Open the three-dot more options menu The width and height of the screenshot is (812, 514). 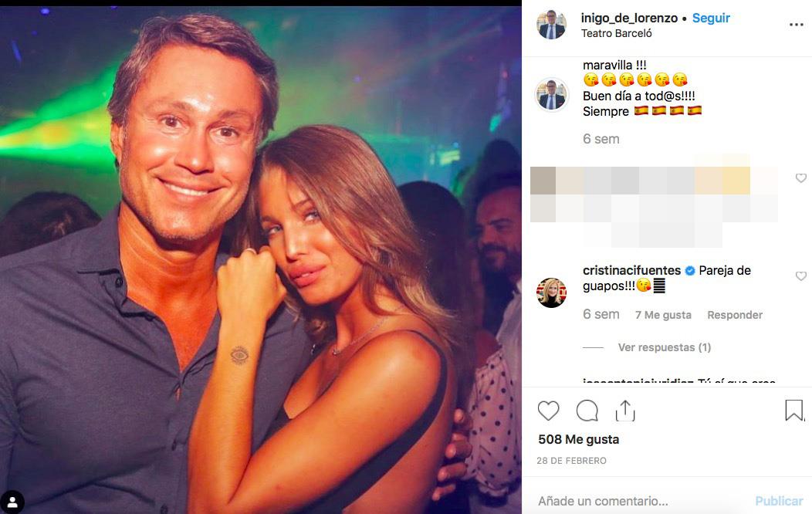pos(796,25)
